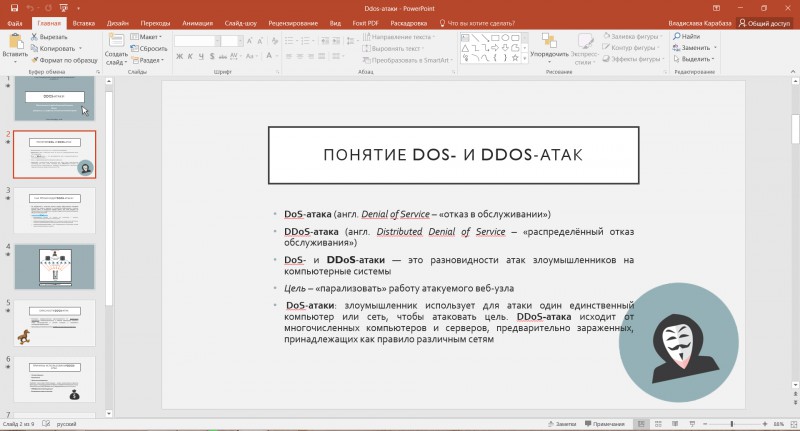Click the Save icon in quick access toolbar
This screenshot has width=800, height=431.
(14, 8)
